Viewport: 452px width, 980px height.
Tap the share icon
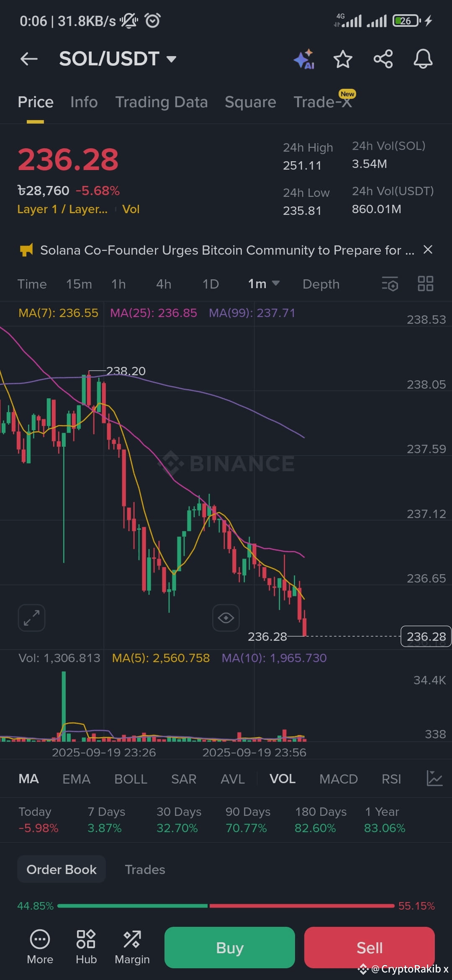383,59
